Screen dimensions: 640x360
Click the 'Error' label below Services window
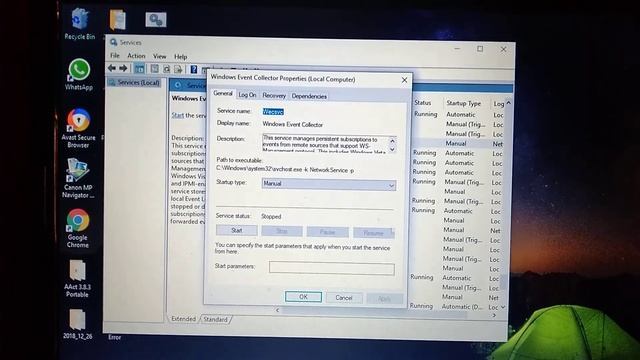[x=115, y=337]
